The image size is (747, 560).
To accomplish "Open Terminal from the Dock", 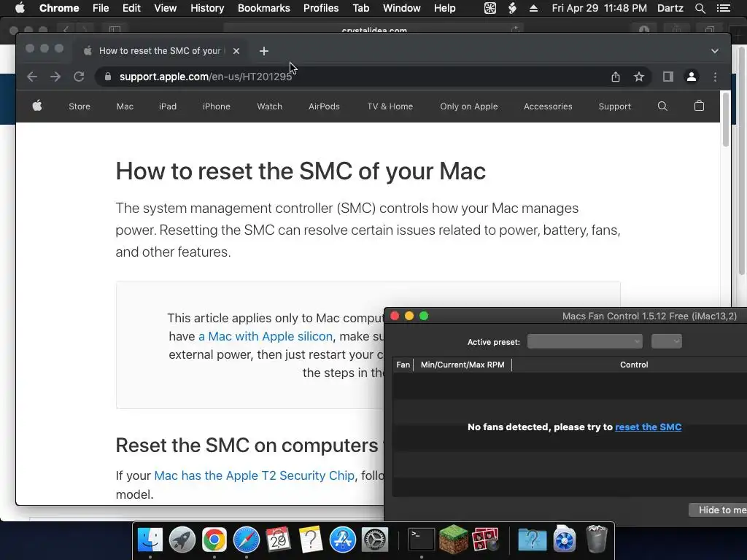I will click(x=422, y=540).
